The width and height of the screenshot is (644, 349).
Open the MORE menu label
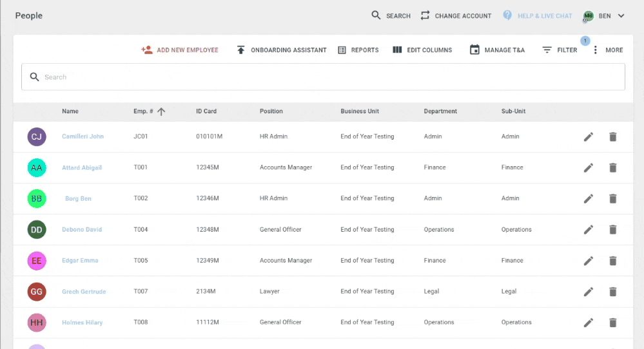pos(614,50)
